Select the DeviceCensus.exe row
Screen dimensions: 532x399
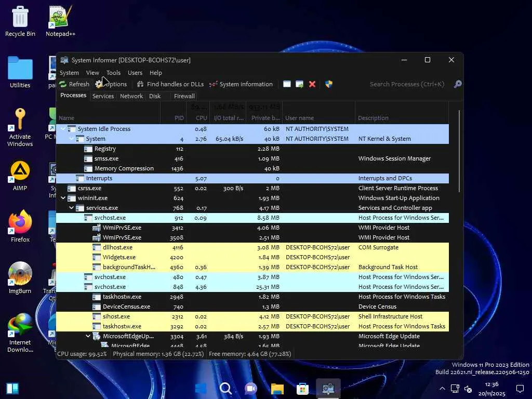pos(252,307)
